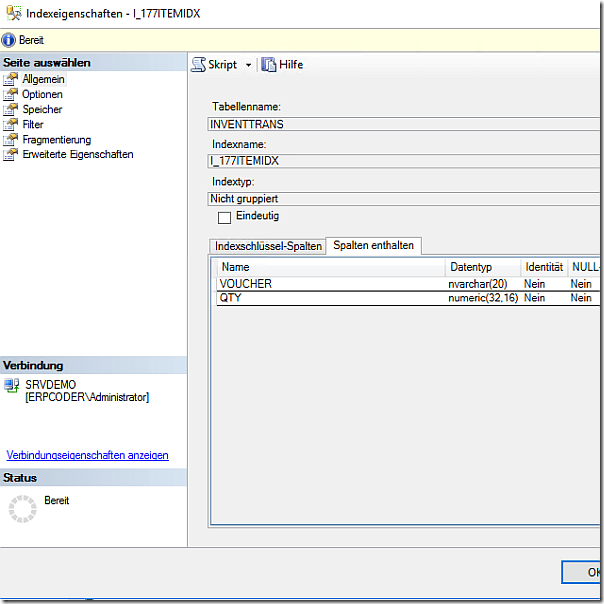Click the Fragmentierung page icon

coord(11,139)
